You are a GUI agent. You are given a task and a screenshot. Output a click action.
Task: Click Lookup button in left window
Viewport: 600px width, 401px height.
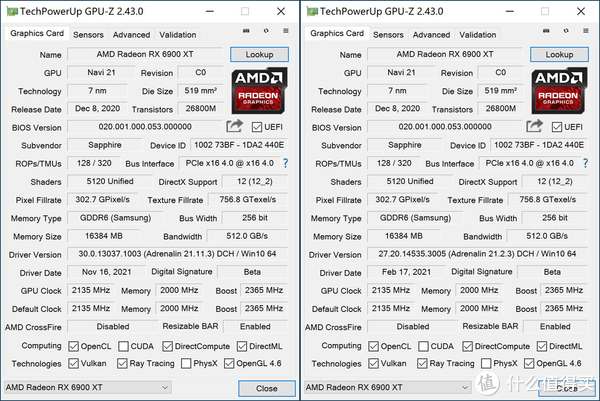(259, 54)
